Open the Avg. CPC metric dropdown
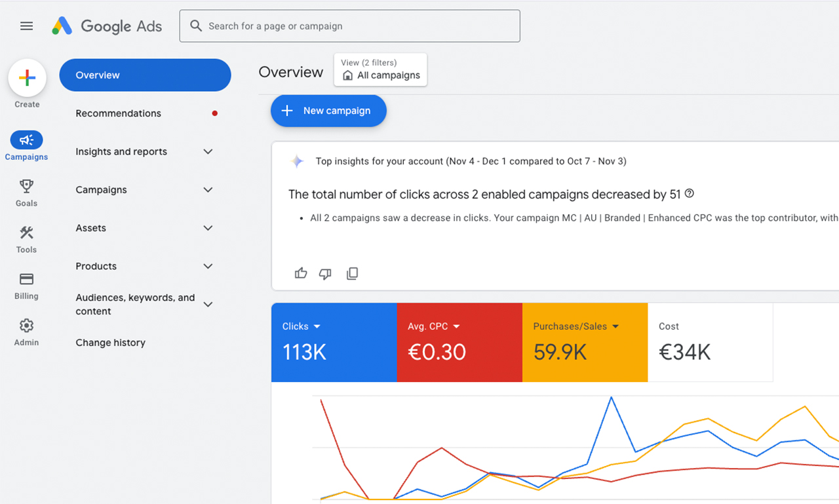This screenshot has width=839, height=504. [456, 326]
